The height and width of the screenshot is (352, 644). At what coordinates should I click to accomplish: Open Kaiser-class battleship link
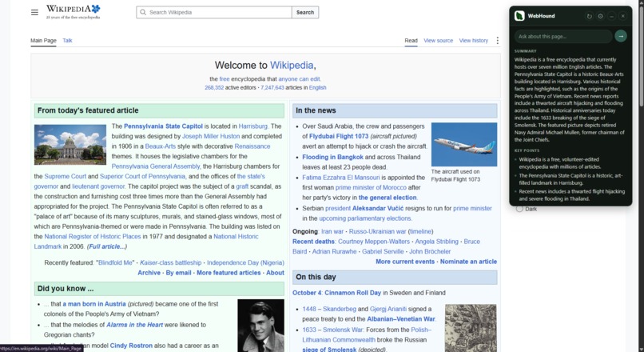pyautogui.click(x=170, y=262)
